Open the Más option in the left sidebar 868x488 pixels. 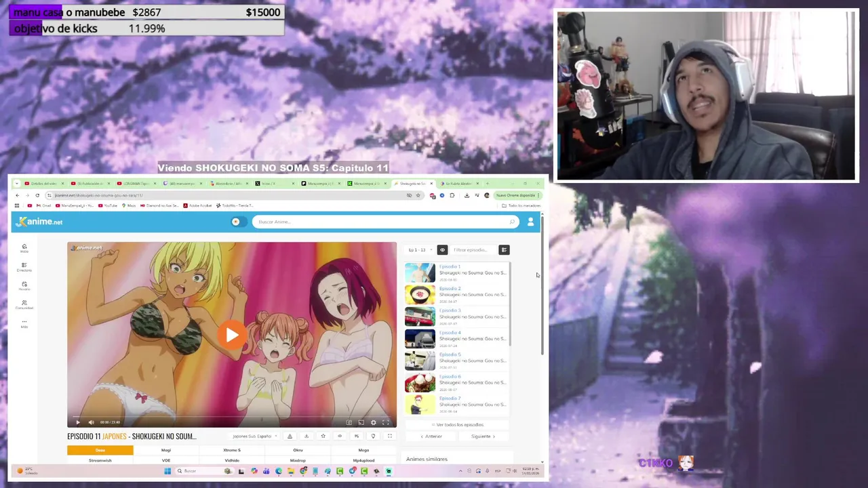coord(24,324)
